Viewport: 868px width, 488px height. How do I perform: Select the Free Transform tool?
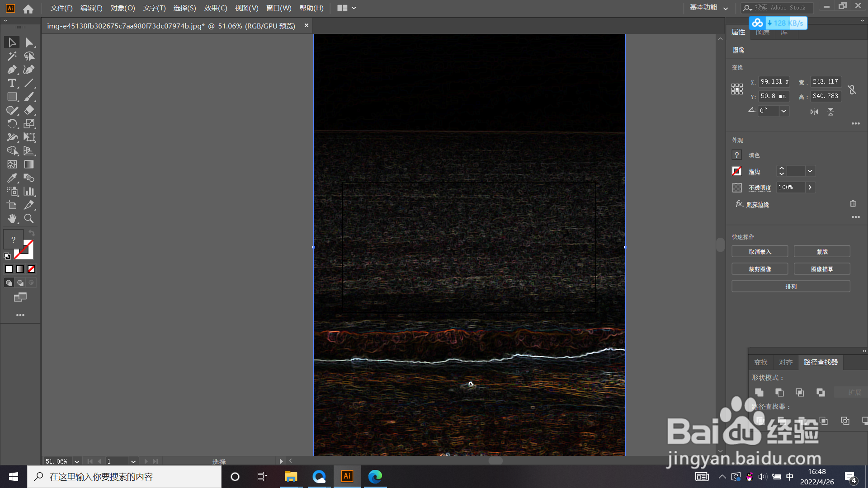tap(29, 137)
